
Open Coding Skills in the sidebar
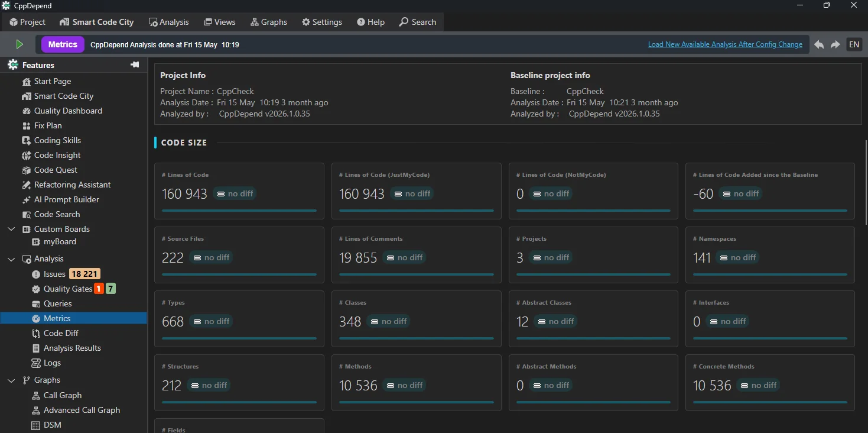click(57, 140)
